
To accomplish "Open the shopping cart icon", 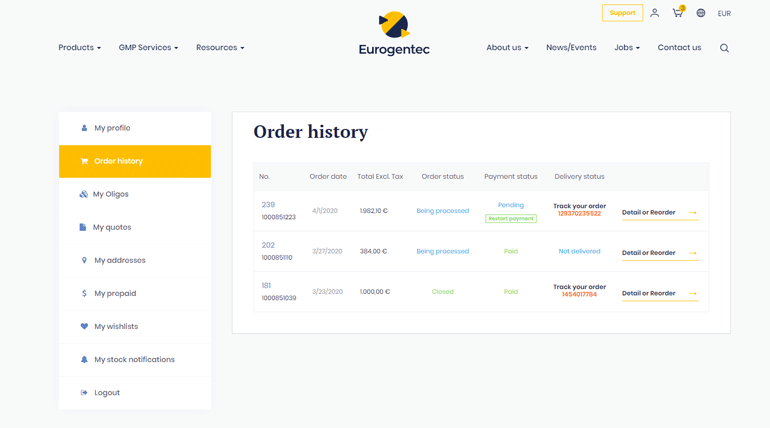I will (x=678, y=13).
